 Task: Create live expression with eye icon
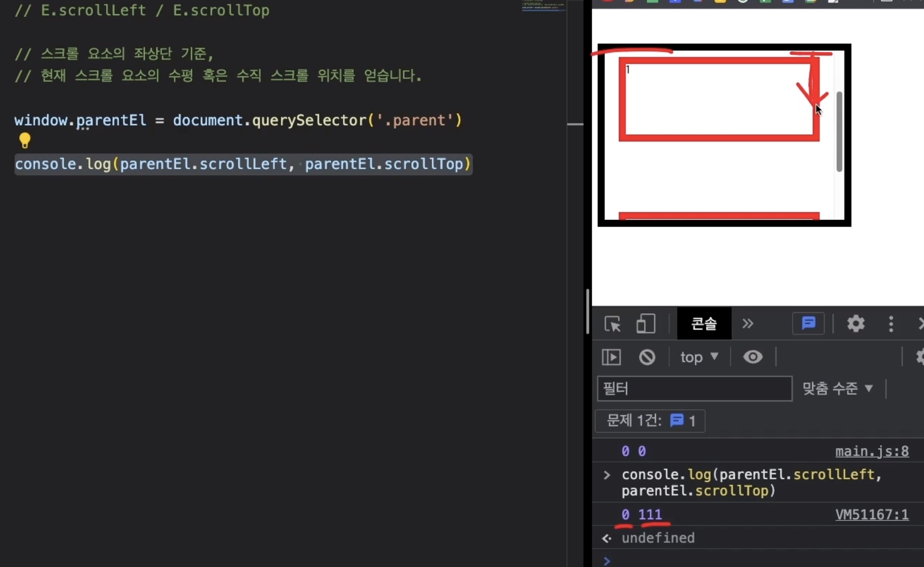tap(753, 357)
